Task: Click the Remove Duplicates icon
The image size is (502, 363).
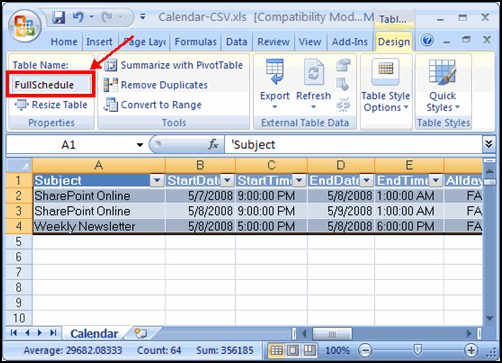Action: point(110,85)
